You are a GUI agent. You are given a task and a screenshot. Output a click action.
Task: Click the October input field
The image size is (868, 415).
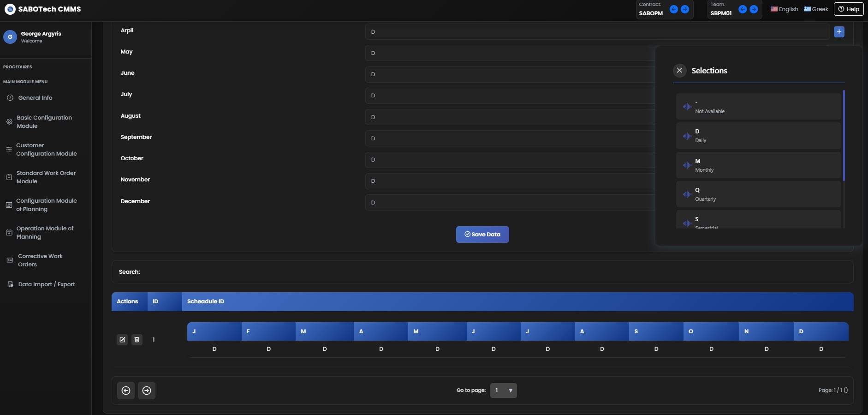(x=510, y=160)
